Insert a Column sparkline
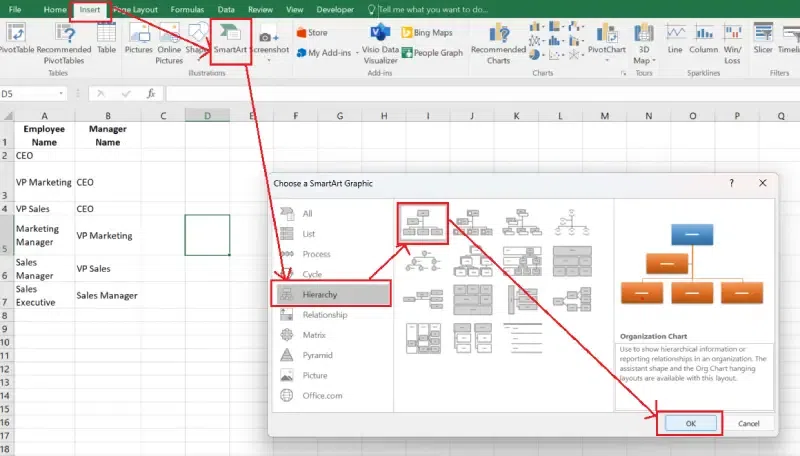 pyautogui.click(x=704, y=39)
